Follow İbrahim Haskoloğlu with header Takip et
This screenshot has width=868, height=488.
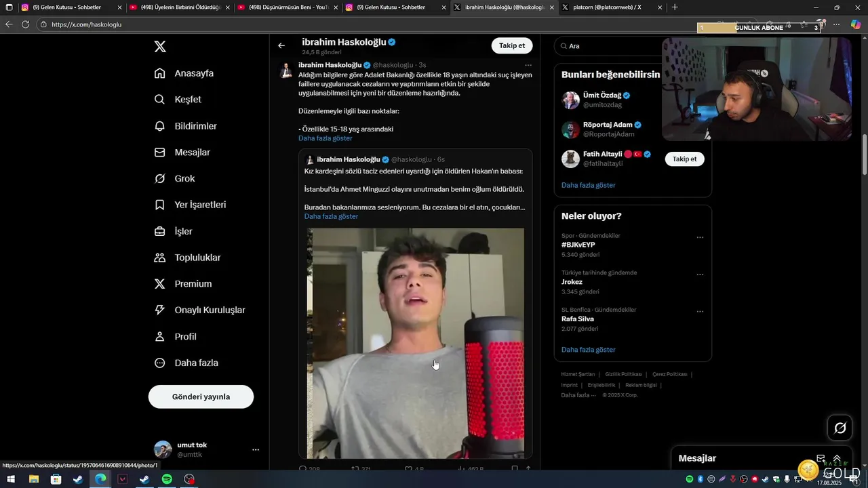pos(512,45)
